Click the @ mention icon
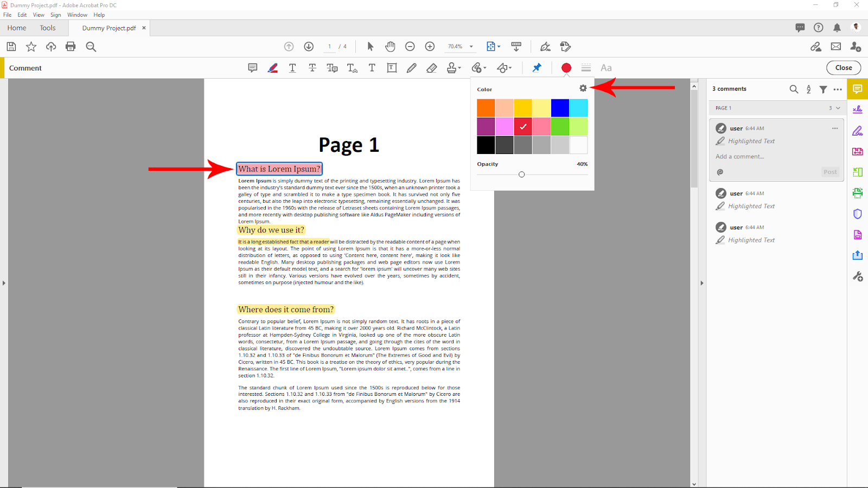Screen dimensions: 868x488 [x=720, y=172]
